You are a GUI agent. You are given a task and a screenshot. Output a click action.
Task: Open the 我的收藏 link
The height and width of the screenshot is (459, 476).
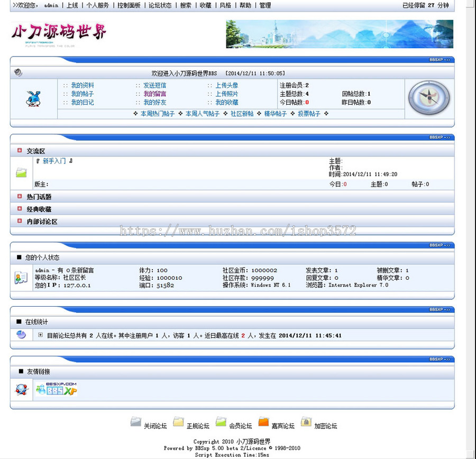click(227, 102)
